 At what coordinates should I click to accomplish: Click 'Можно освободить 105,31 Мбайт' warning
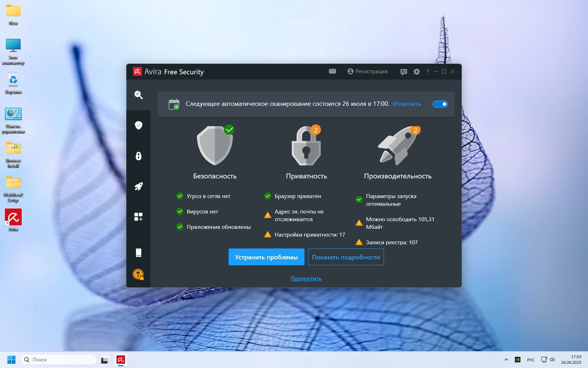(395, 223)
